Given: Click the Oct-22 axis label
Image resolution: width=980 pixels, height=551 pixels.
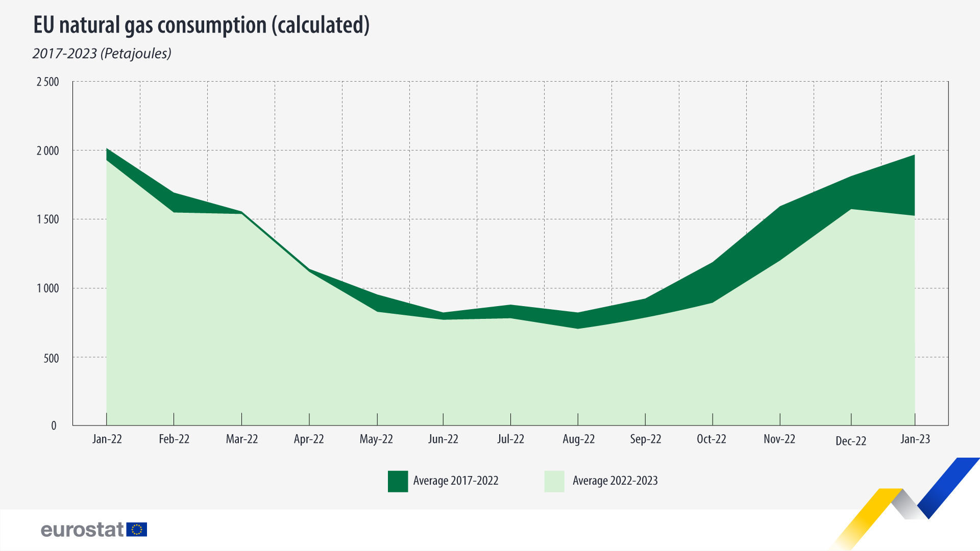Looking at the screenshot, I should [712, 439].
